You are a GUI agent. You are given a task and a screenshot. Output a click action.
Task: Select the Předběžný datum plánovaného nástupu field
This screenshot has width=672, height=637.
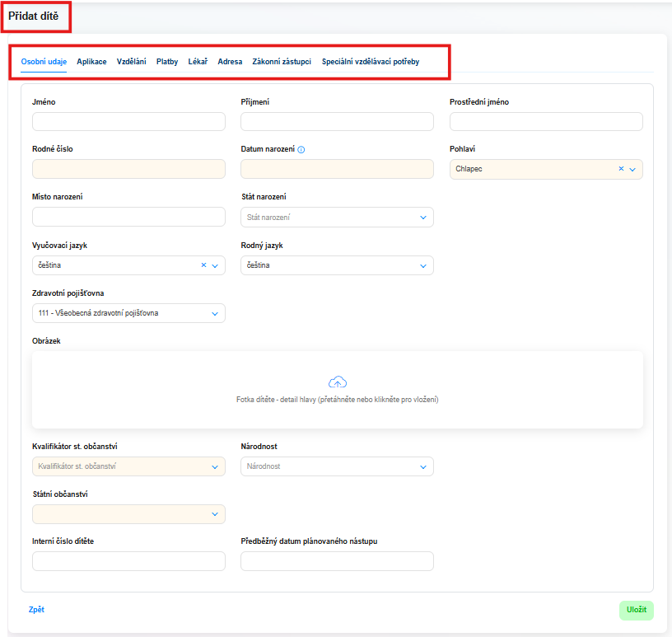pos(337,561)
